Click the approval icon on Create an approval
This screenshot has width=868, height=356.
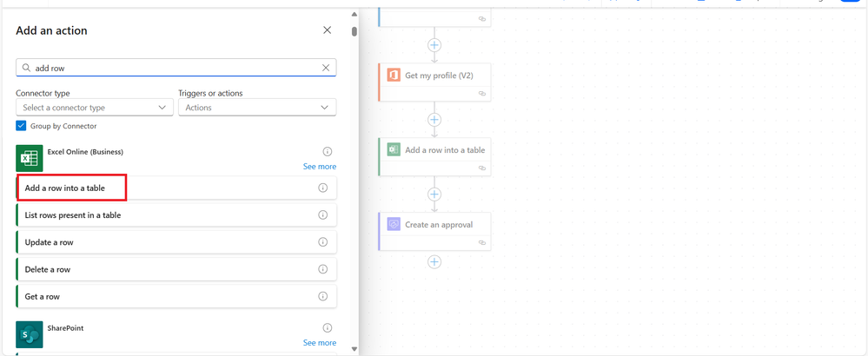coord(394,224)
